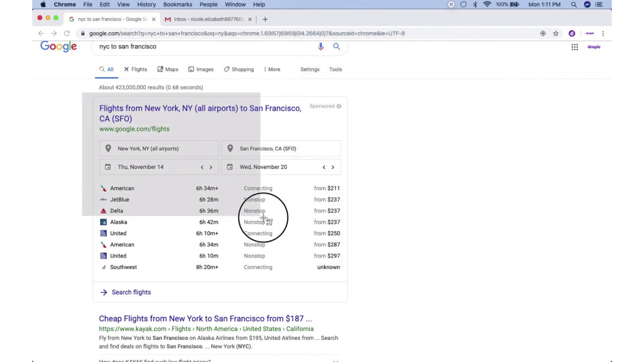Screen dimensions: 644x362
Task: Open the Apple menu
Action: (43, 5)
